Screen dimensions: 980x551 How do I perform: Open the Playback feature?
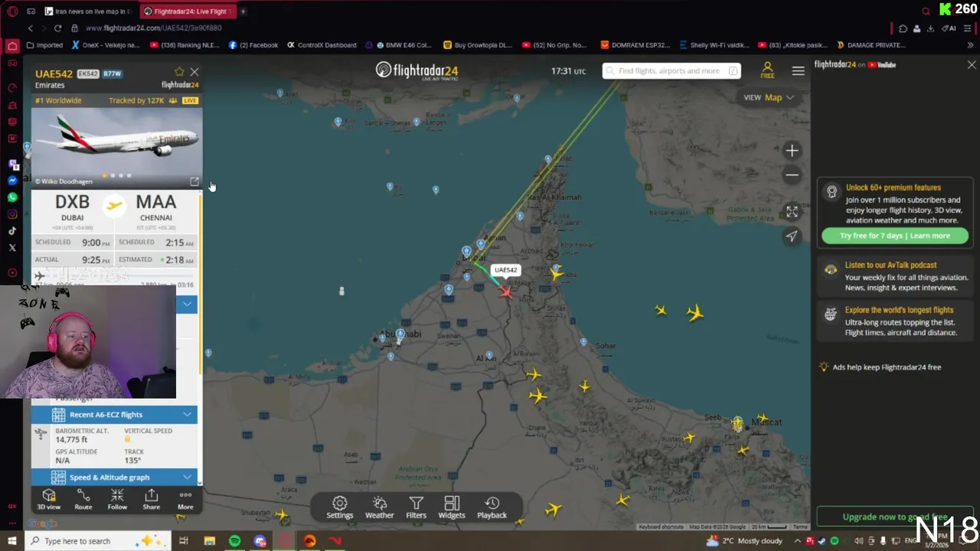(x=492, y=507)
